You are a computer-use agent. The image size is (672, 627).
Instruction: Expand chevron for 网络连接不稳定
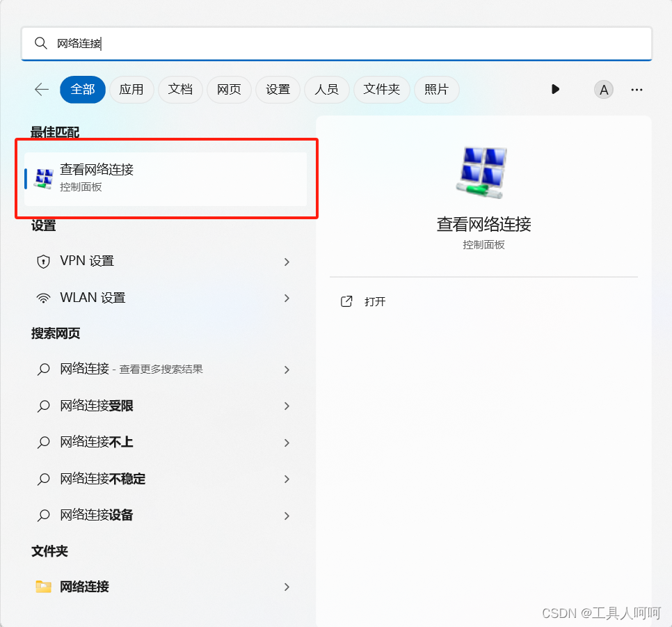coord(287,479)
